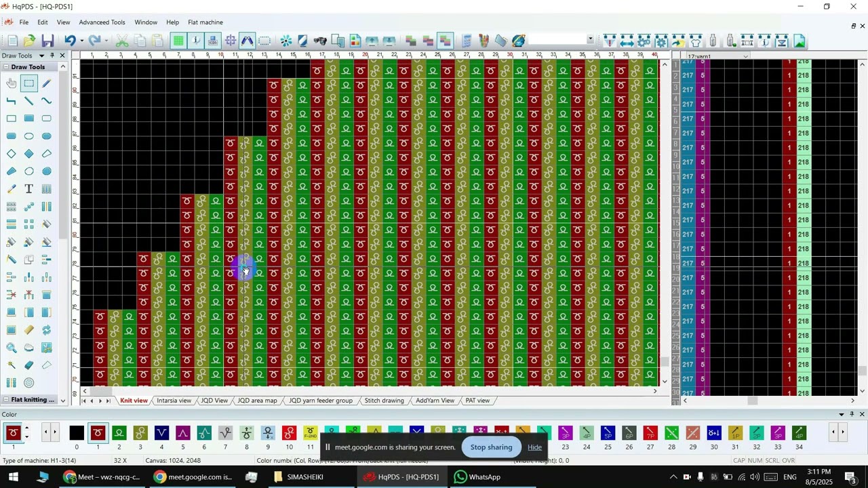868x488 pixels.
Task: Pick color swatch number 34
Action: click(800, 433)
